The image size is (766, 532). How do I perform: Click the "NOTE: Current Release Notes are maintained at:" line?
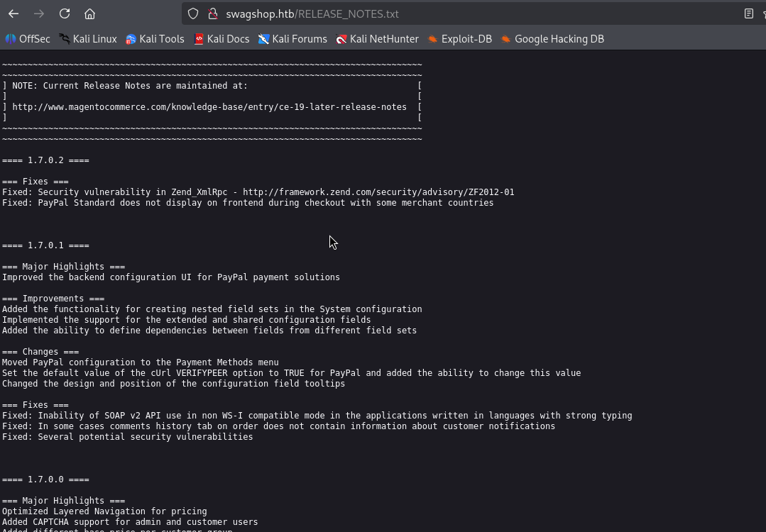pyautogui.click(x=130, y=86)
